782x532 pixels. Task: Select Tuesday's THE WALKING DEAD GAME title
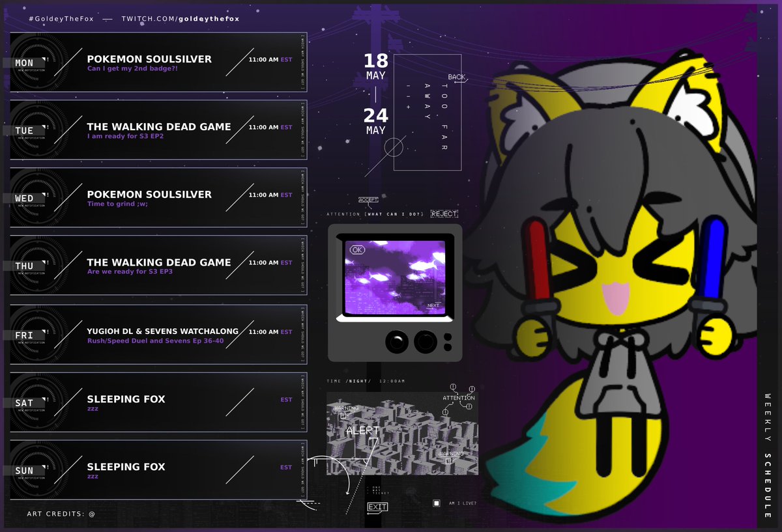159,126
